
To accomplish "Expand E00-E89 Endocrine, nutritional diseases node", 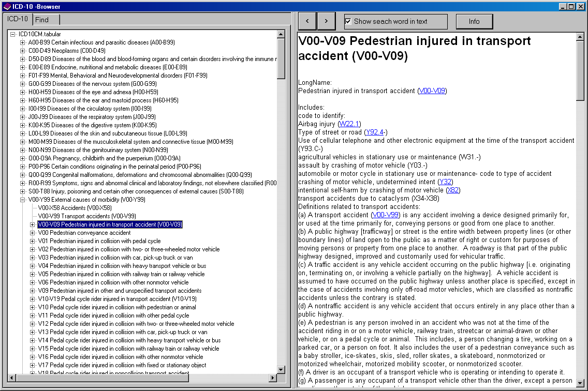I will (22, 67).
